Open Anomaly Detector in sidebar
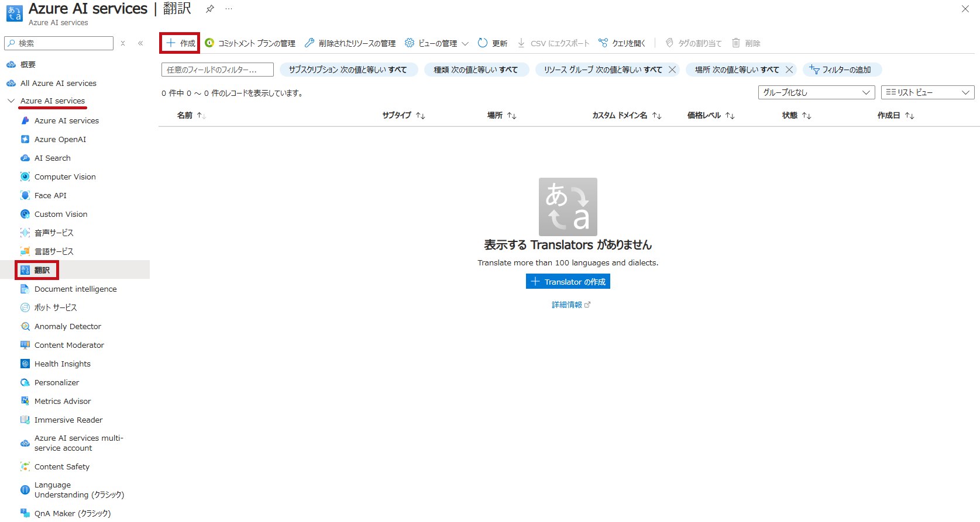 67,326
